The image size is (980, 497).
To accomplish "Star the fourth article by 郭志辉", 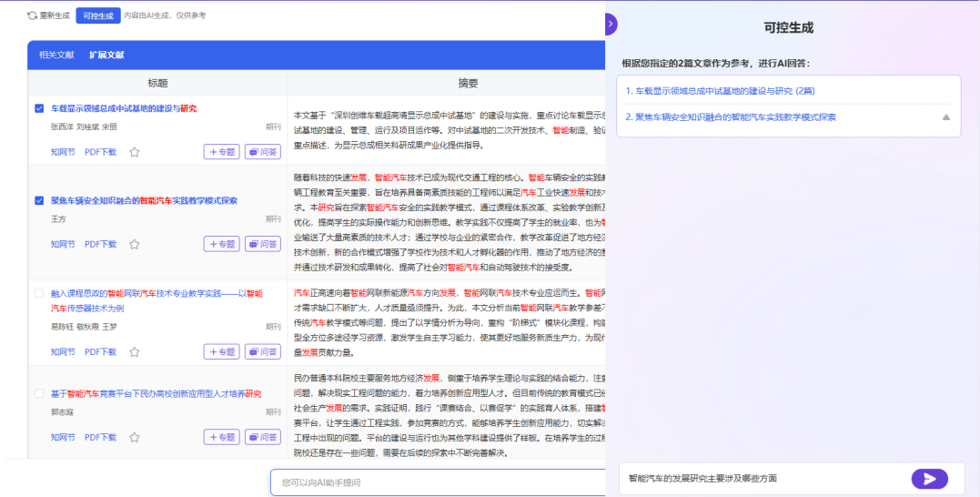I will (x=135, y=437).
